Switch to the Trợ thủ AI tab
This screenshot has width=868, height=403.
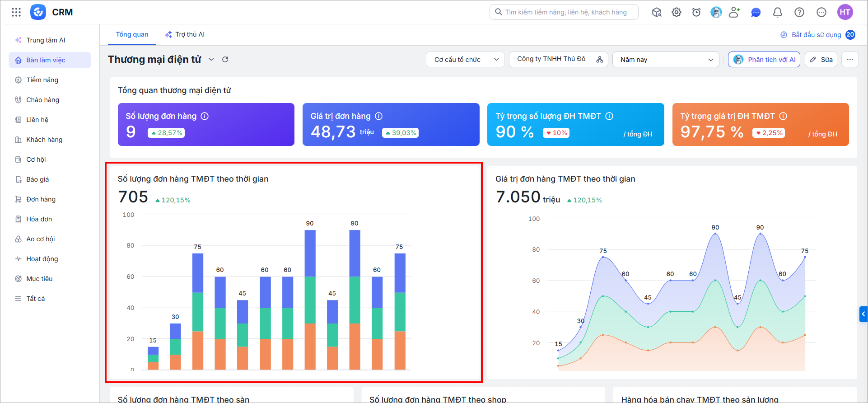(x=185, y=34)
